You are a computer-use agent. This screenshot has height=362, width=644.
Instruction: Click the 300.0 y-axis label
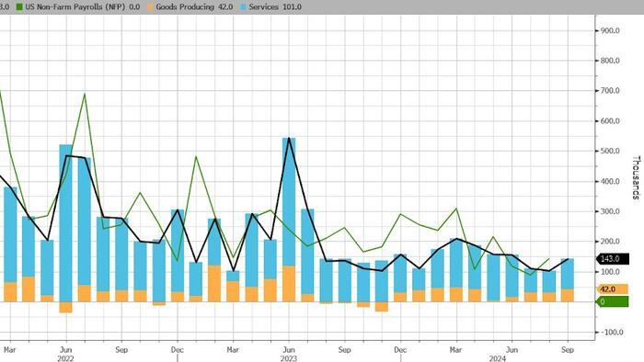[x=611, y=211]
